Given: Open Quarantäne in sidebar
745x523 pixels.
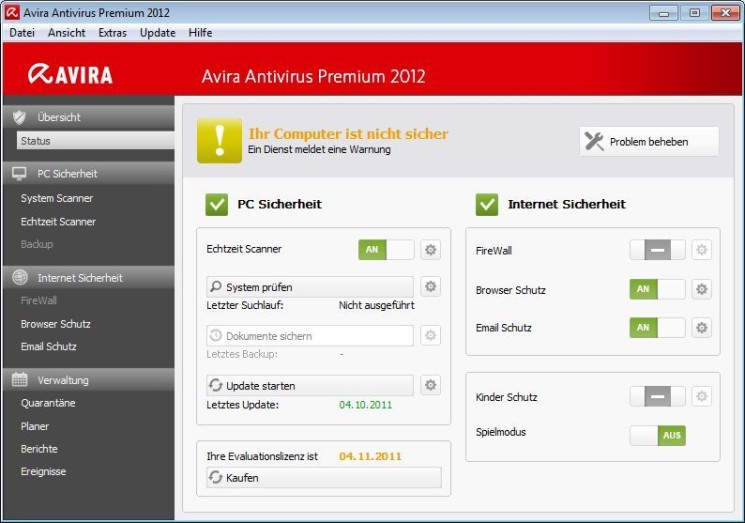Looking at the screenshot, I should pyautogui.click(x=48, y=403).
